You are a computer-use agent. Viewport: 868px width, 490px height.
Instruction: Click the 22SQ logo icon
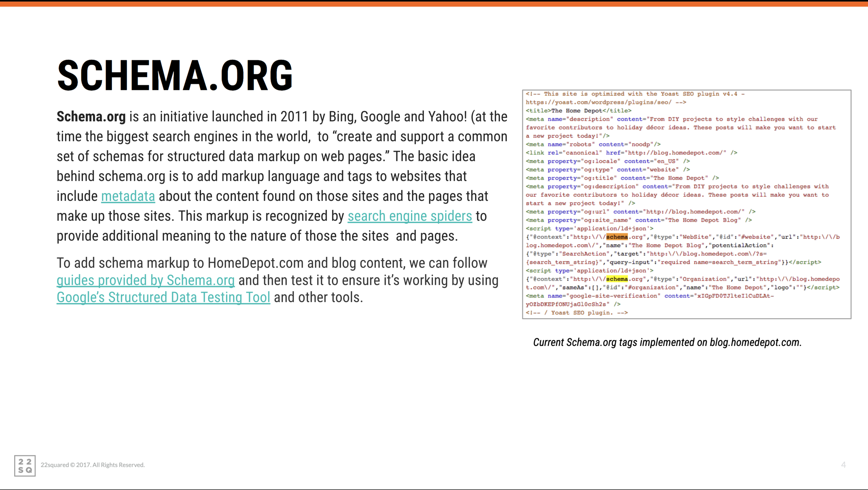coord(25,466)
